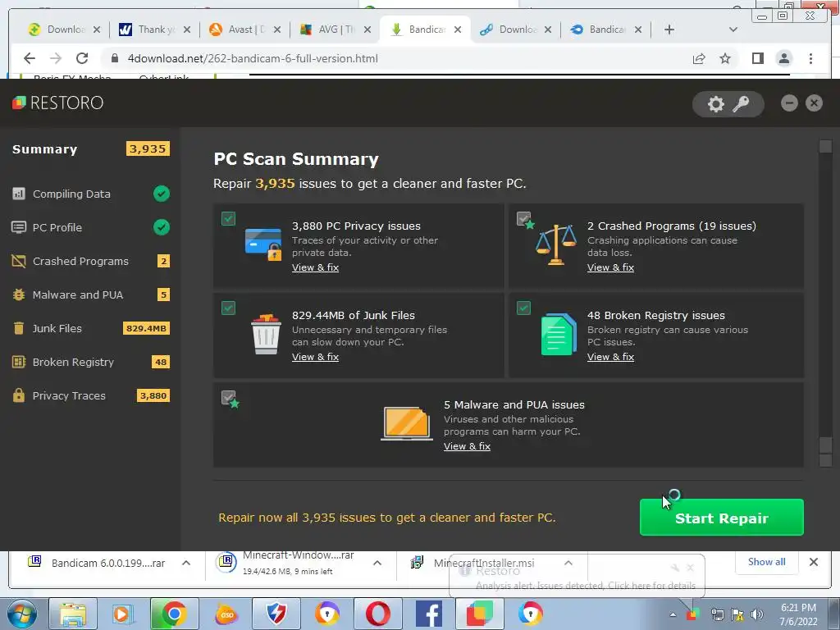Viewport: 840px width, 630px height.
Task: Click the Chrome back arrow
Action: 30,58
